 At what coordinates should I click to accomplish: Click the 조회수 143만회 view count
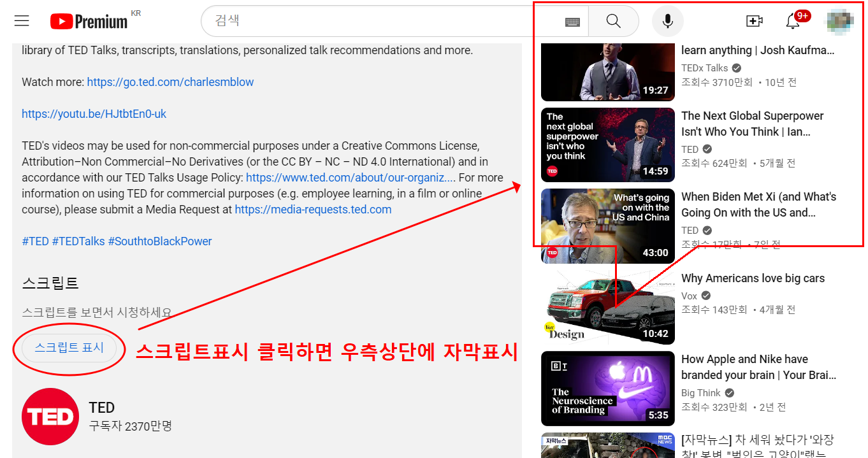[x=714, y=310]
